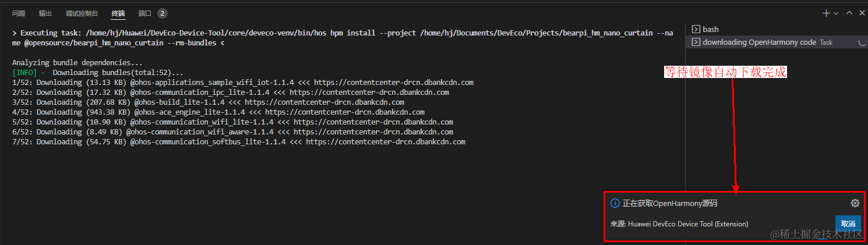
Task: Click the ports count badge showing 2
Action: pos(163,13)
